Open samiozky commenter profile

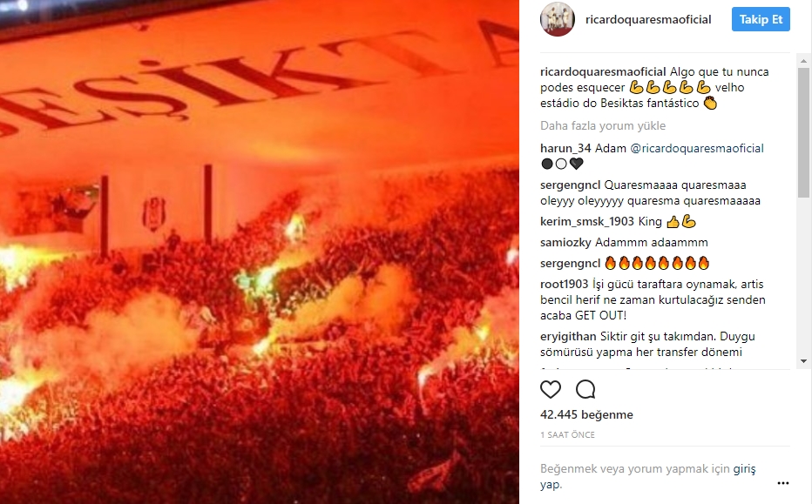click(565, 242)
